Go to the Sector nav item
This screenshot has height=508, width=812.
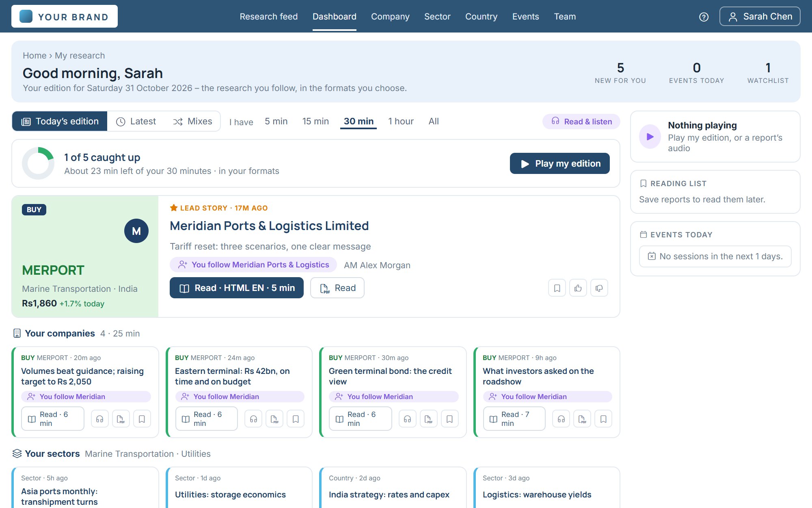click(x=437, y=17)
